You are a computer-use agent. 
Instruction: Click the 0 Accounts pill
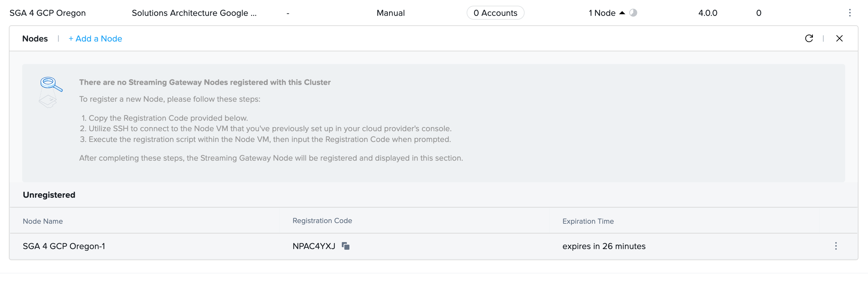coord(495,13)
